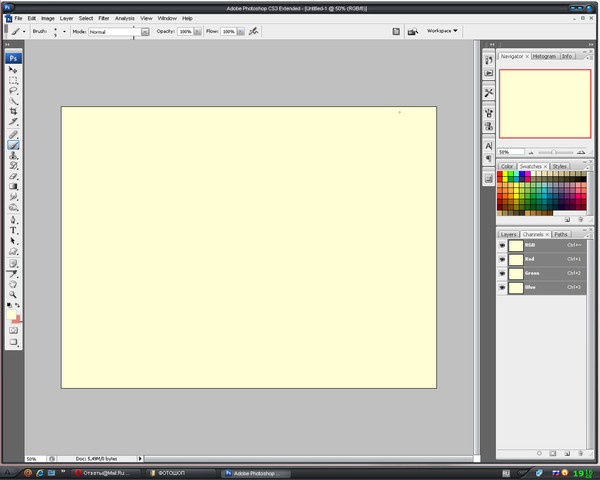Reset default foreground and background colors
This screenshot has width=600, height=480.
(9, 305)
